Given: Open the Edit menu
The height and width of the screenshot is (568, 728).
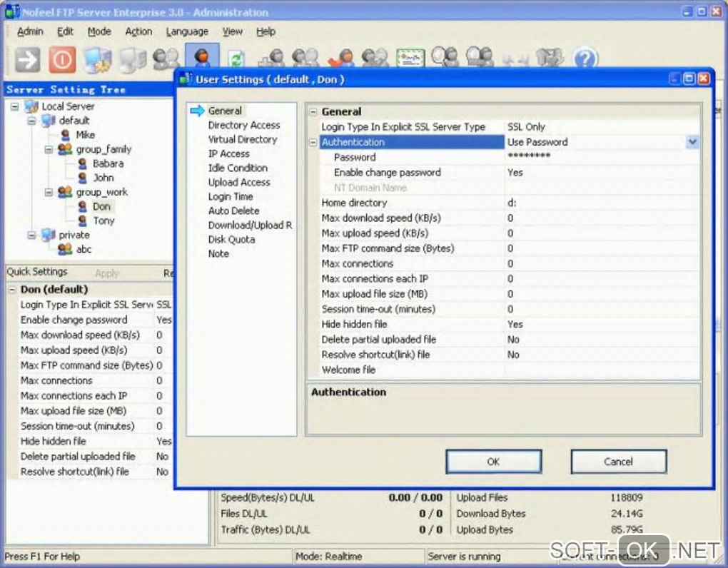Looking at the screenshot, I should click(x=65, y=31).
